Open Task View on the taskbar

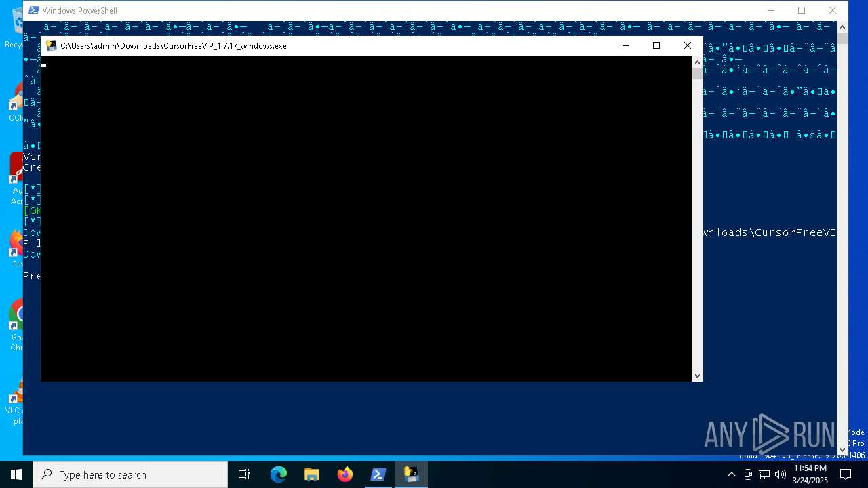[x=244, y=474]
